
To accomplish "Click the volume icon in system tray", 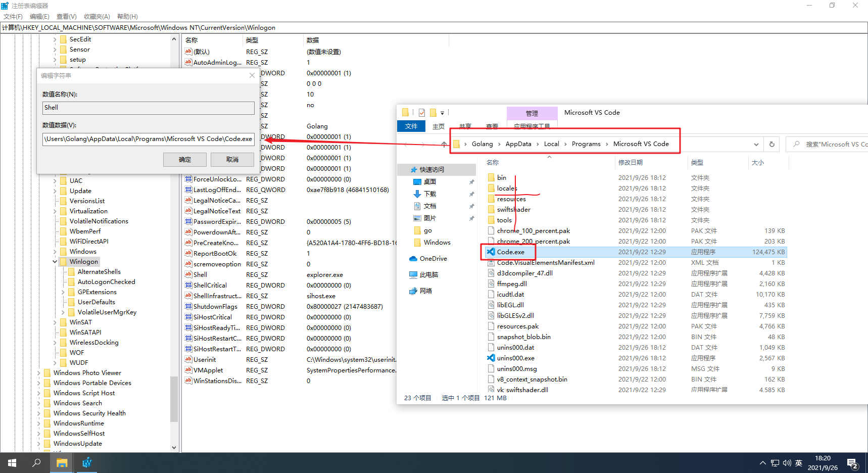I will click(x=787, y=463).
